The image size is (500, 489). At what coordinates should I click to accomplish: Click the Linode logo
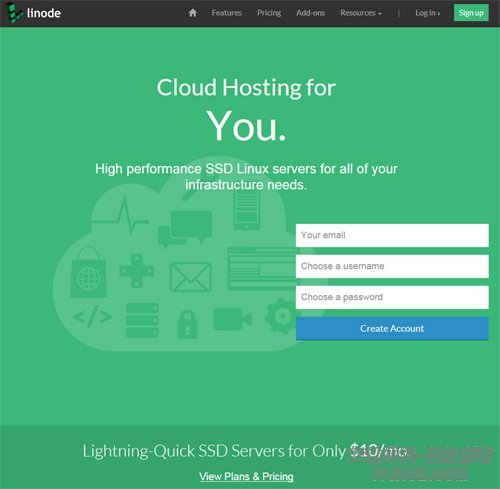tap(34, 13)
